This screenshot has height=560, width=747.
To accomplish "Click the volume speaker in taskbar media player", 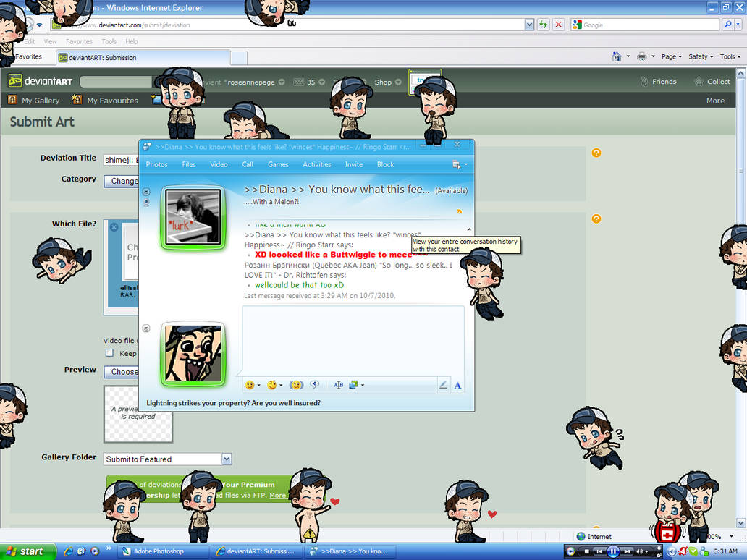I will [640, 551].
